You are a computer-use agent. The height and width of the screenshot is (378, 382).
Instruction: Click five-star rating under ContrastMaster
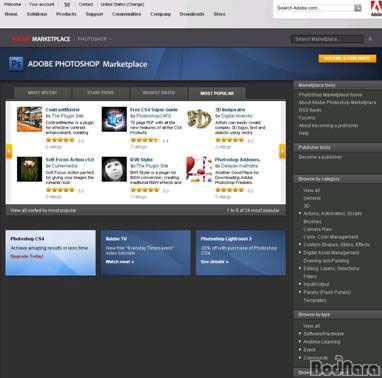[x=60, y=140]
